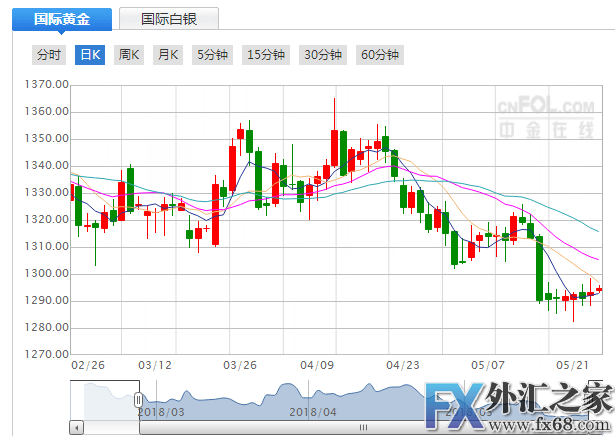
Task: Select the 分时 chart view
Action: pyautogui.click(x=49, y=54)
